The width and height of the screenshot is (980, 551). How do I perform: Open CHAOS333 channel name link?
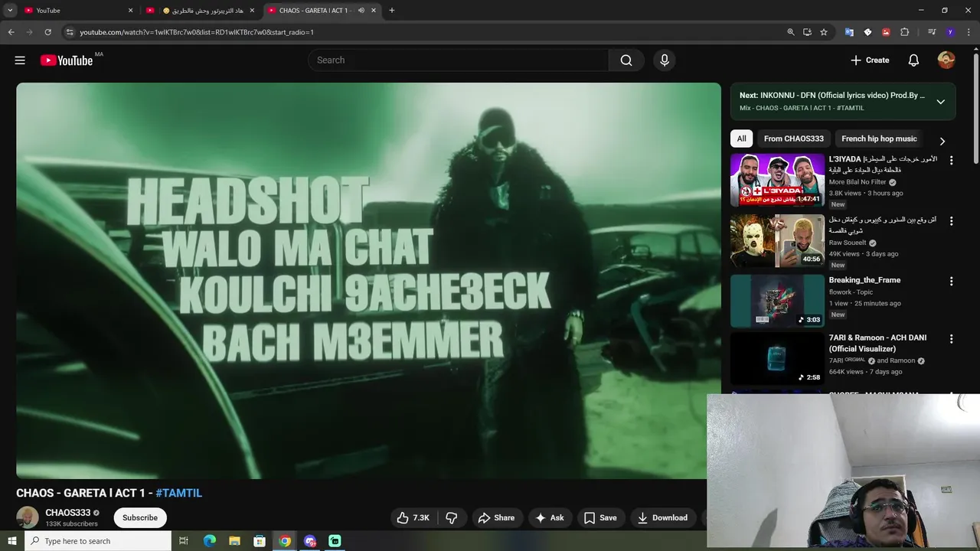(67, 513)
